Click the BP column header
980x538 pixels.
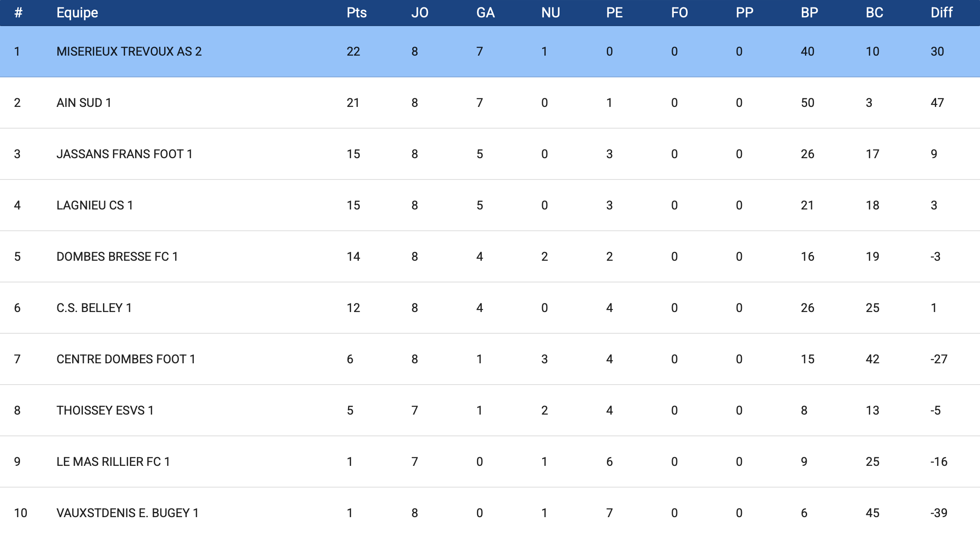pyautogui.click(x=809, y=13)
